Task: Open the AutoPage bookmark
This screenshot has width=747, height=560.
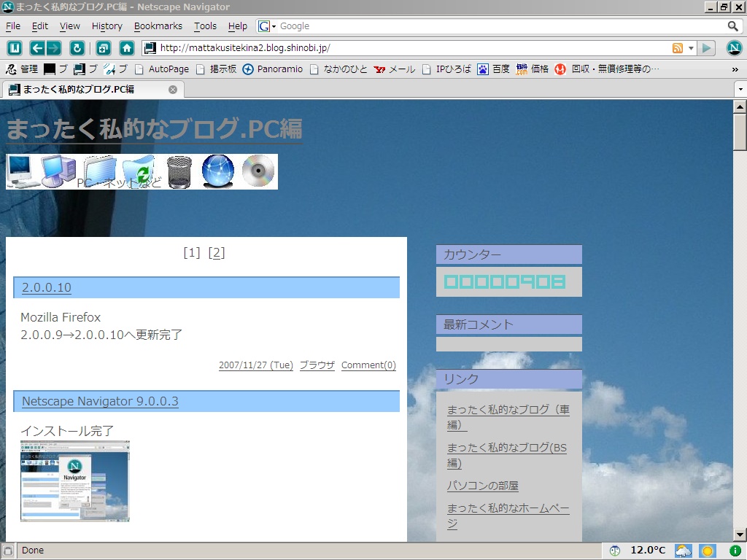Action: 162,69
